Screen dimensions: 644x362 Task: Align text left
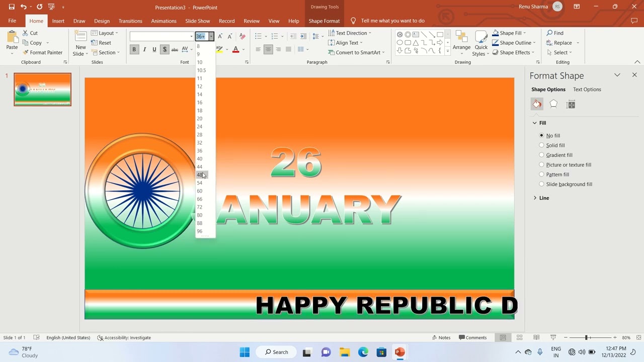point(258,49)
